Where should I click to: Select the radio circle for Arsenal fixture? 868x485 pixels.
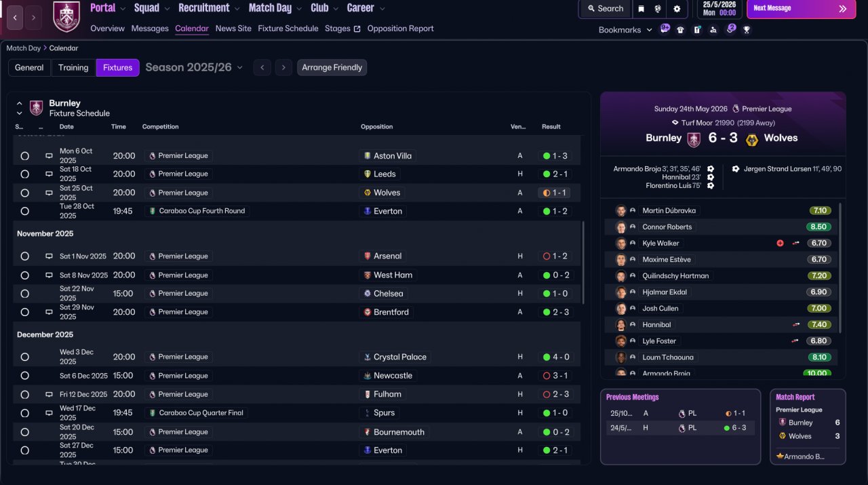click(24, 256)
